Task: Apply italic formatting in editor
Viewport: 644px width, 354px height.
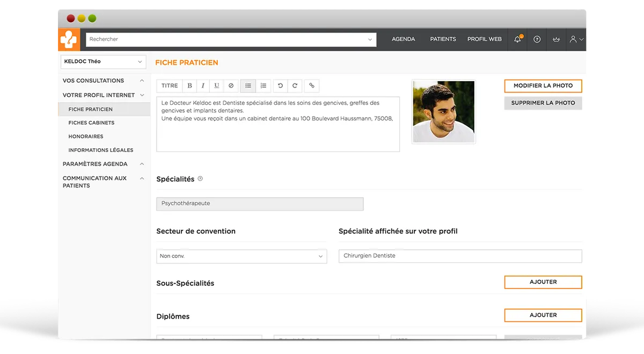Action: pyautogui.click(x=203, y=85)
